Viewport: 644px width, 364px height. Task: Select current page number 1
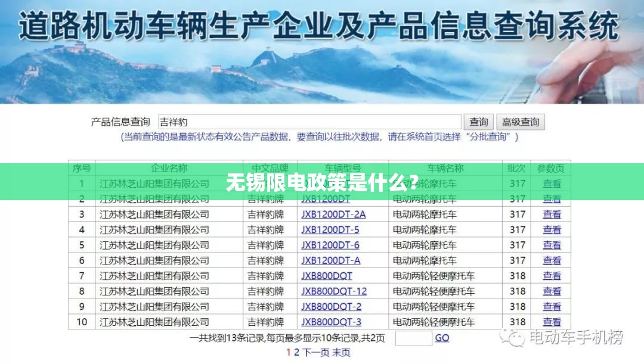coord(289,353)
